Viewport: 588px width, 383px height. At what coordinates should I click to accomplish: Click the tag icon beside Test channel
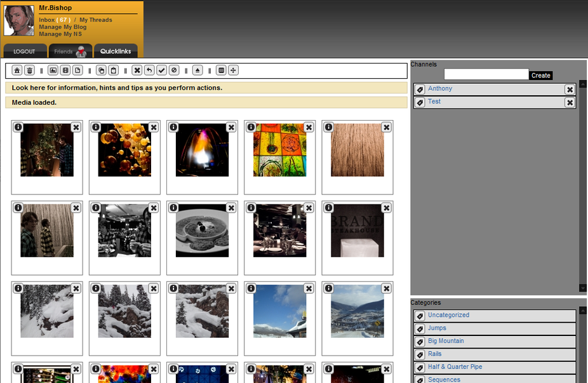coord(420,102)
